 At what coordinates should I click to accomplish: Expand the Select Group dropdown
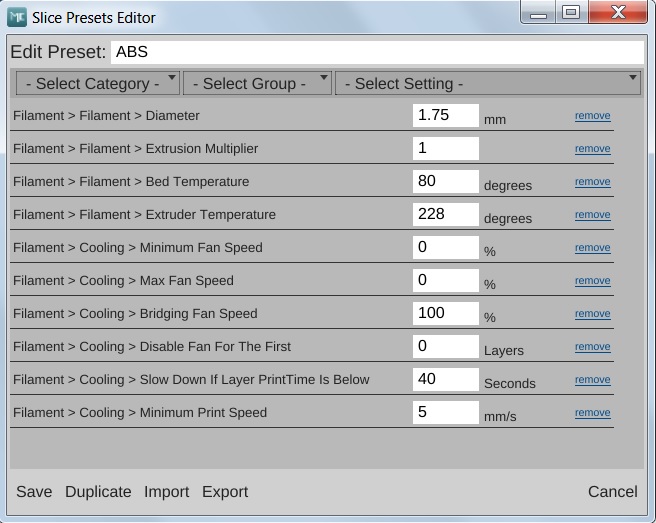pyautogui.click(x=257, y=84)
